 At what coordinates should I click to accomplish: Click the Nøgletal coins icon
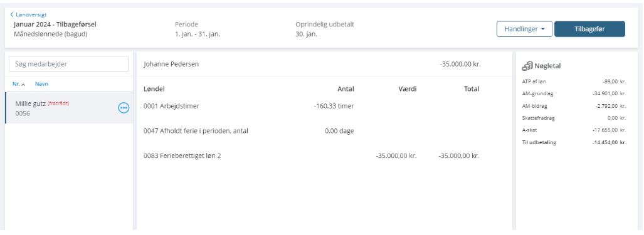coord(527,66)
